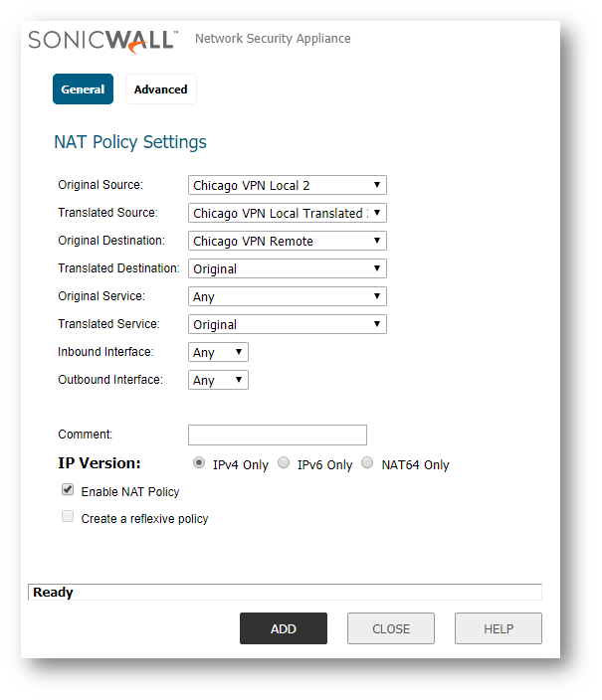
Task: Switch to the General tab
Action: coord(83,89)
